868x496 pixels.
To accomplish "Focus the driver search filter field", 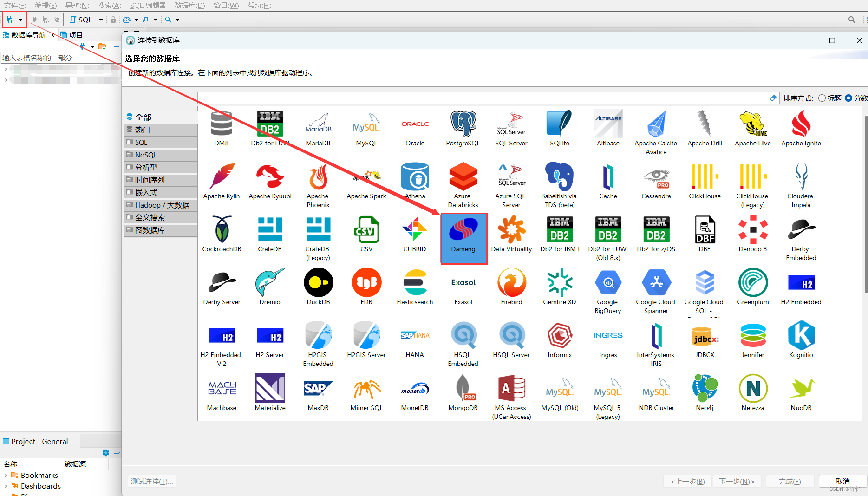I will point(483,98).
